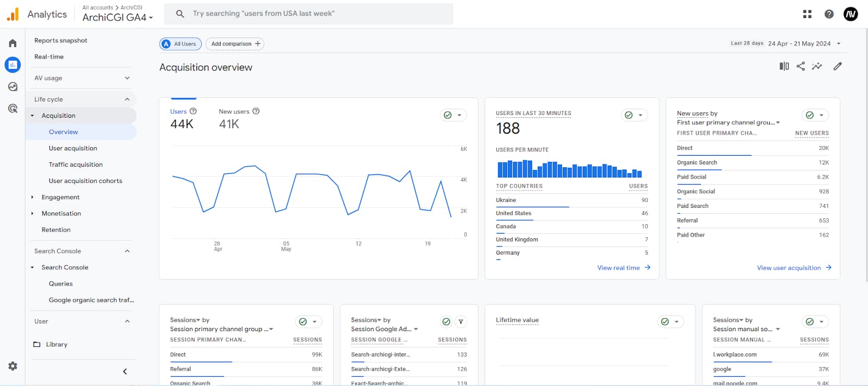Share this report icon
The height and width of the screenshot is (386, 868).
[x=800, y=66]
